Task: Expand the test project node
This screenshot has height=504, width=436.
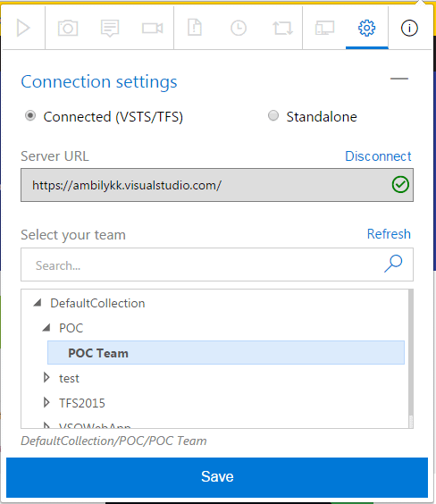Action: (46, 378)
